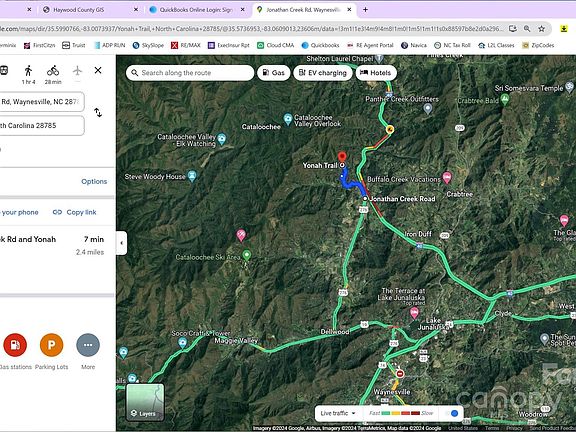Search for Gas stations nearby
576x432 pixels.
pyautogui.click(x=15, y=345)
